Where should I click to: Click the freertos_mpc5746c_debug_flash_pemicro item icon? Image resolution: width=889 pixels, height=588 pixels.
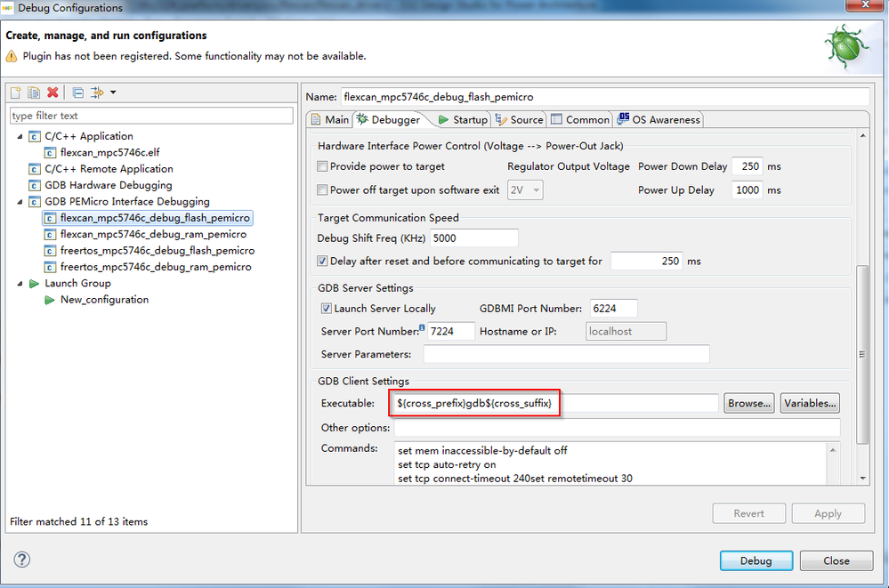pos(50,251)
